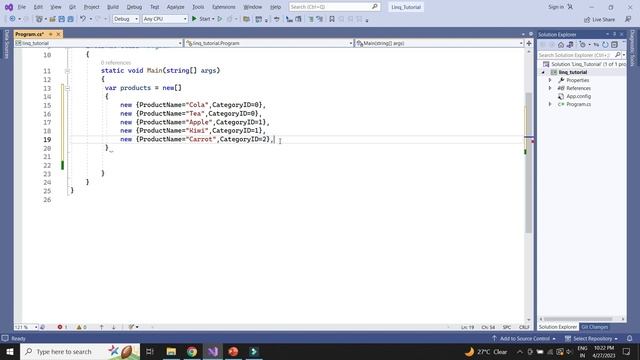Screen dimensions: 640x360
Task: Click the Open File folder icon
Action: click(x=52, y=19)
